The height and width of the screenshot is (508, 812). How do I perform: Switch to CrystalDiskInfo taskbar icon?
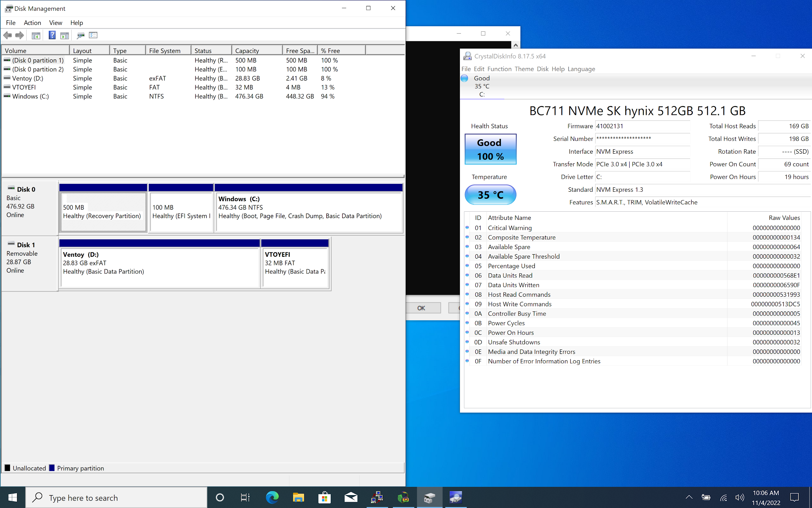coord(455,498)
